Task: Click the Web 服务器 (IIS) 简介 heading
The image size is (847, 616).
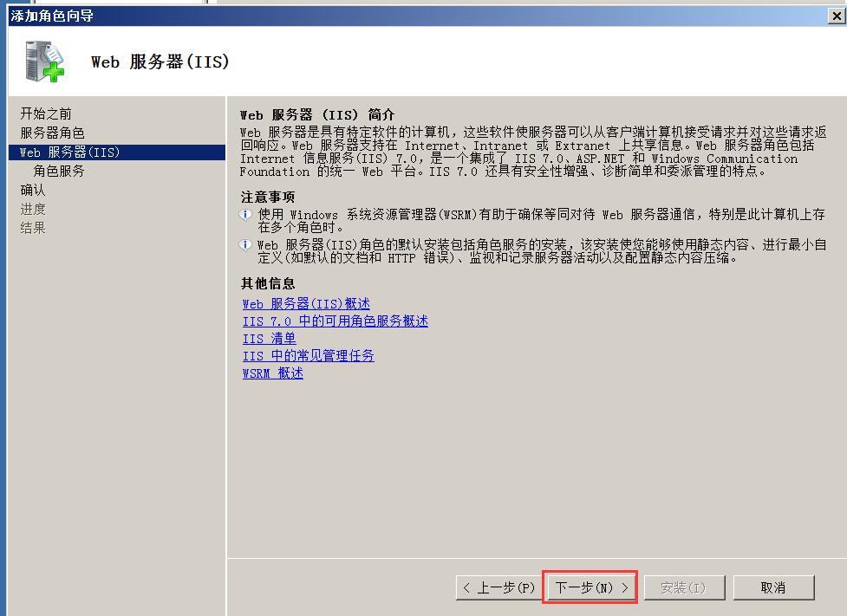Action: tap(317, 114)
